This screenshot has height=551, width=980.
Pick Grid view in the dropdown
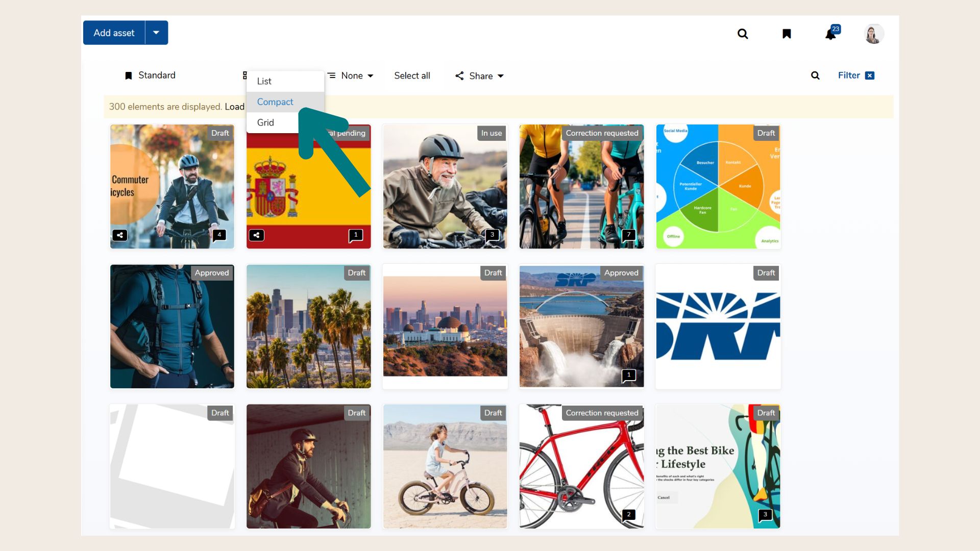[x=265, y=122]
